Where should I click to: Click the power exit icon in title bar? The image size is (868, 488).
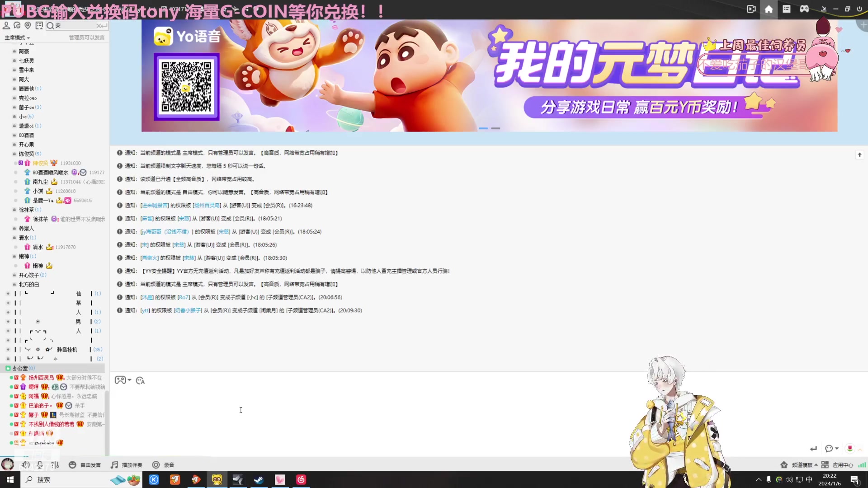tap(859, 9)
